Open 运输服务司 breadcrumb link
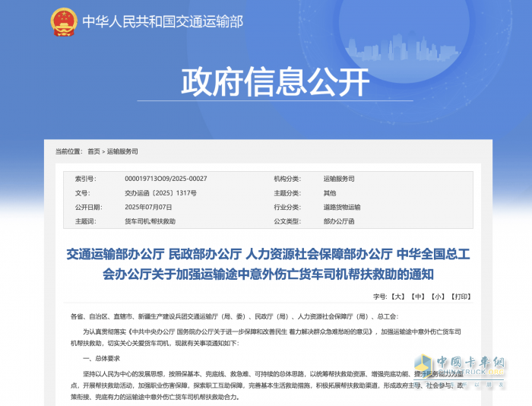This screenshot has width=532, height=406. [x=122, y=151]
